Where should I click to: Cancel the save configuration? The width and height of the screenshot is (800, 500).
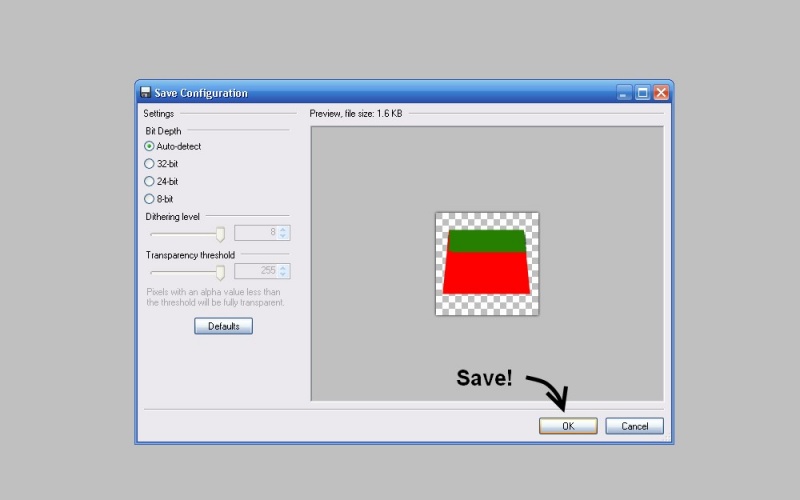click(x=634, y=426)
